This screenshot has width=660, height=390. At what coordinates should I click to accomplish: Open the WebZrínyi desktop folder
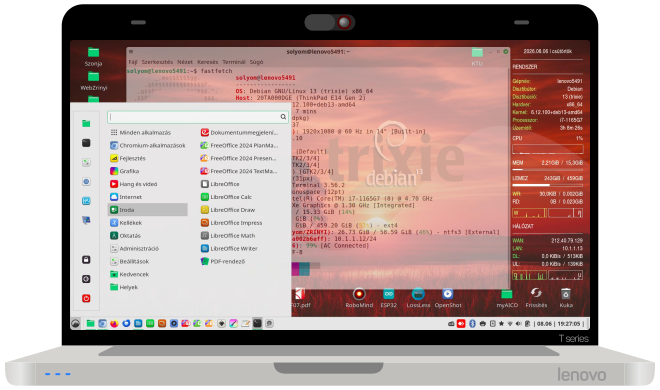93,81
